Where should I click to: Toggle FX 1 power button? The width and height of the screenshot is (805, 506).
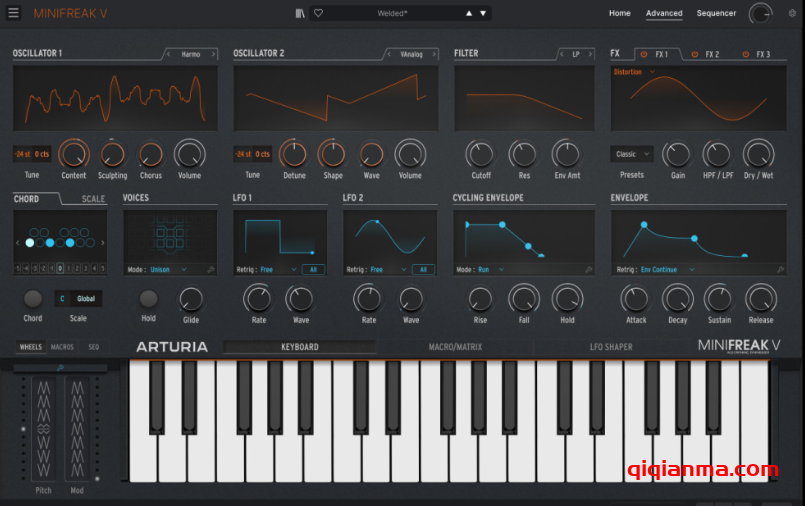click(x=644, y=54)
